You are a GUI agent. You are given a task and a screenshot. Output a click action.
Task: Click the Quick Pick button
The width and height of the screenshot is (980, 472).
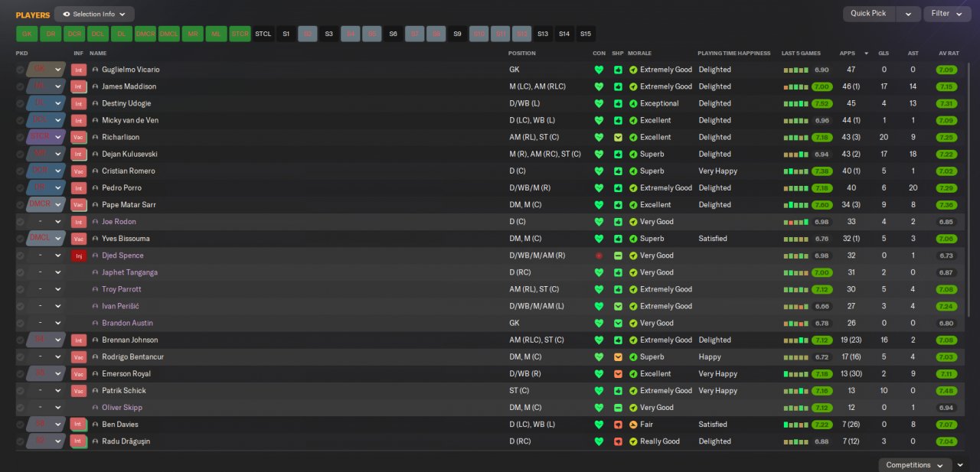[x=869, y=14]
